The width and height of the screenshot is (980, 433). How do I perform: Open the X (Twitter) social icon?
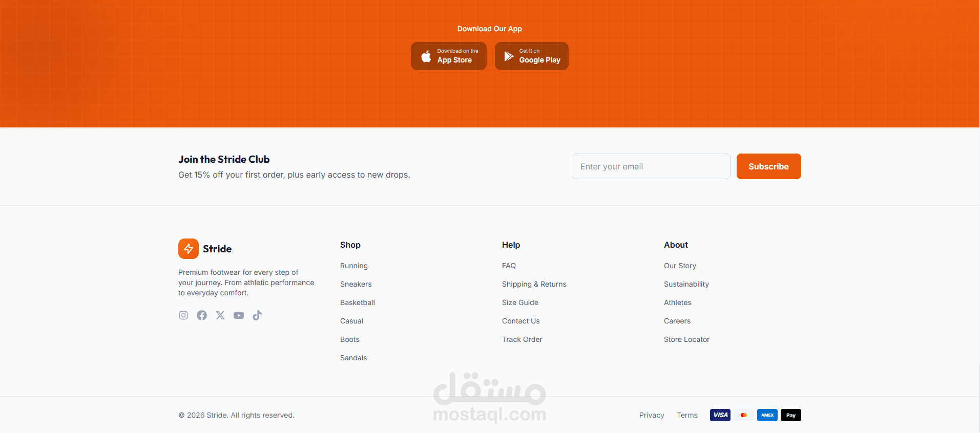(x=220, y=315)
